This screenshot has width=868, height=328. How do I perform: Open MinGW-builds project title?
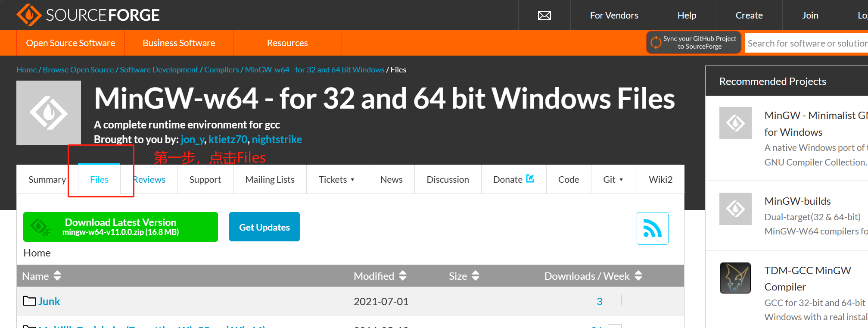point(797,201)
